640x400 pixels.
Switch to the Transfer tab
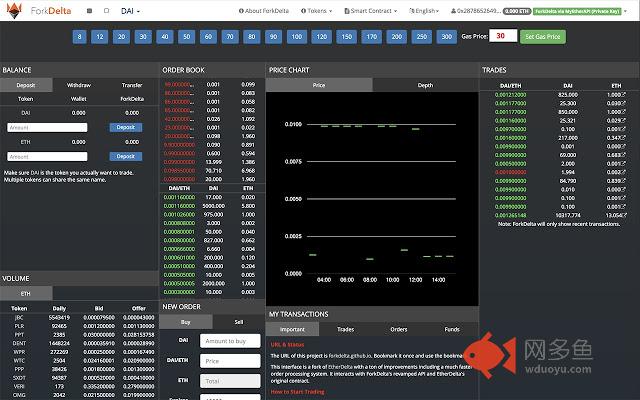tap(132, 85)
